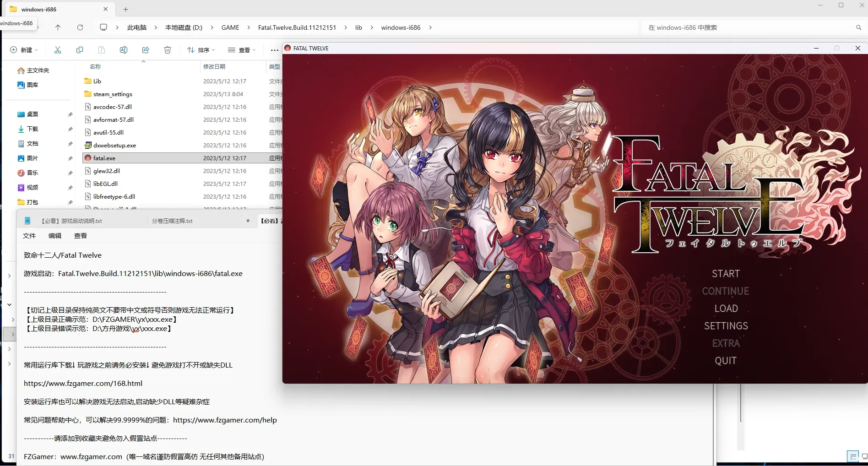Open 桌面 (Desktop) in sidebar
The image size is (868, 466).
pos(27,114)
